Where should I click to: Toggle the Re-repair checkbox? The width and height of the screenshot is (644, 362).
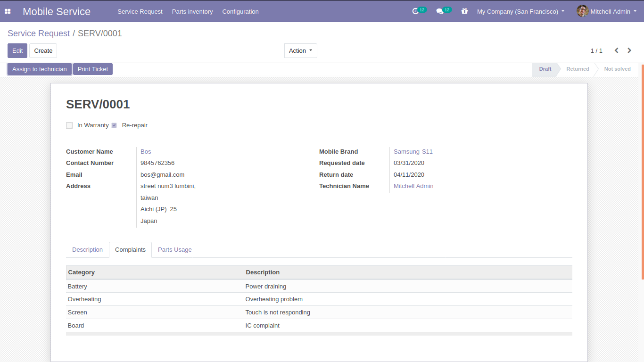tap(114, 125)
